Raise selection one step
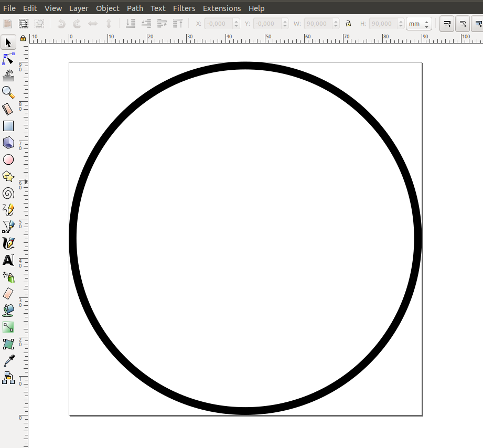The height and width of the screenshot is (448, 483). (162, 24)
